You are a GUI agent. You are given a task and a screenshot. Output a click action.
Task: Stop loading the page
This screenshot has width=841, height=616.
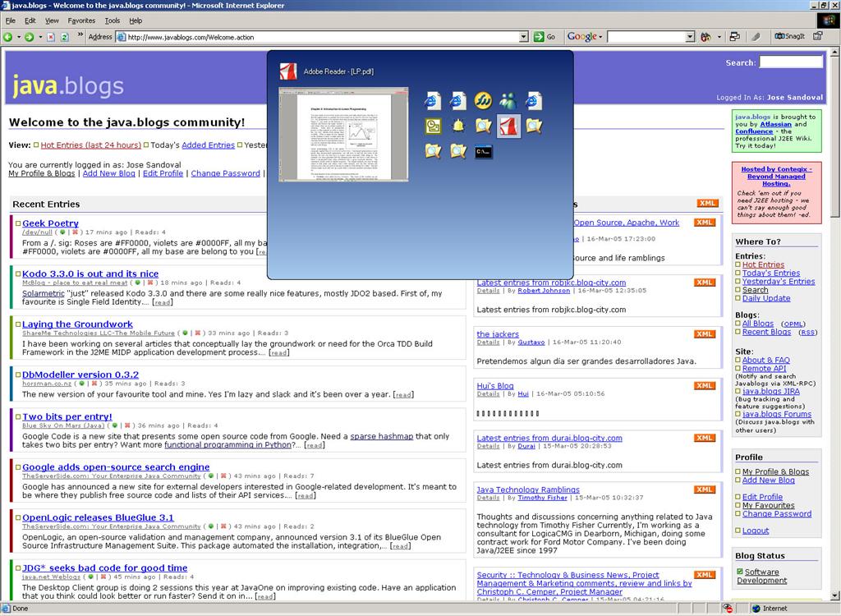pos(51,37)
